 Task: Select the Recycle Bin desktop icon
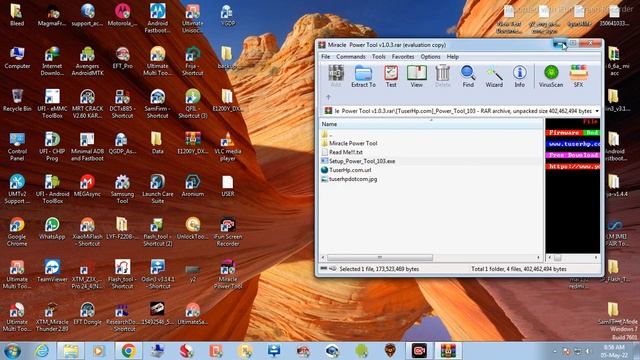pos(17,100)
